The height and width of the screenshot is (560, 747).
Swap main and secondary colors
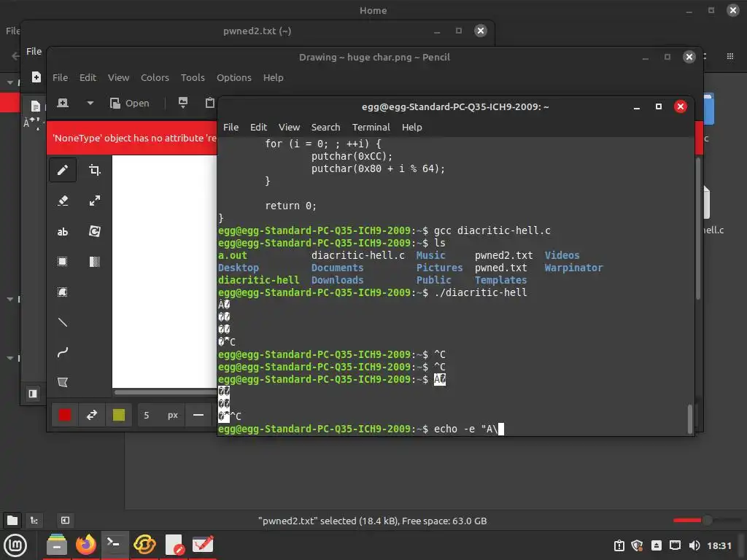click(x=91, y=415)
